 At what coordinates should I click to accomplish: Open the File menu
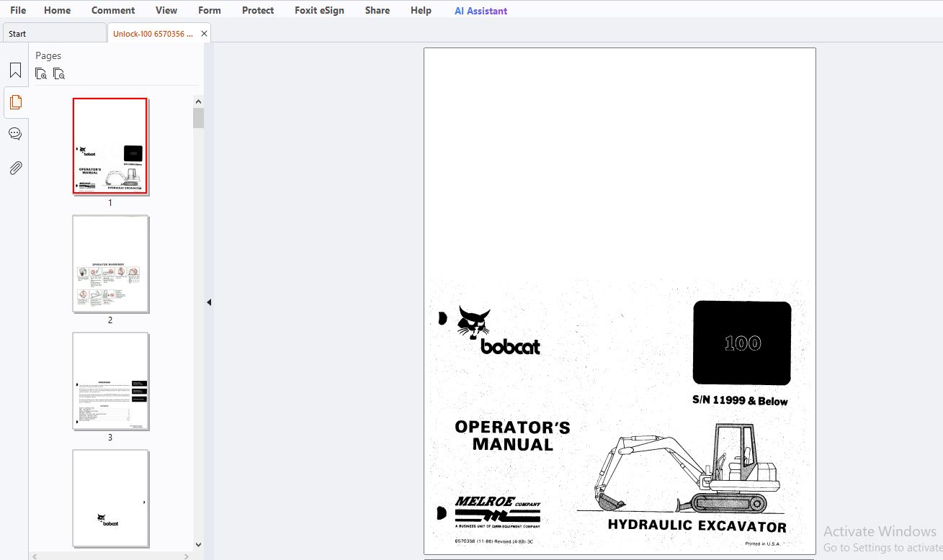(x=18, y=10)
